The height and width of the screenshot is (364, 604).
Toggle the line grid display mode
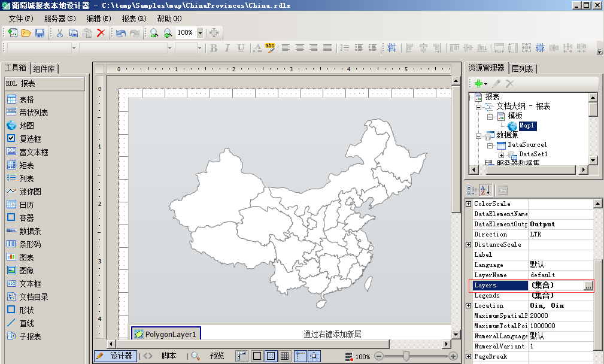coord(285,356)
